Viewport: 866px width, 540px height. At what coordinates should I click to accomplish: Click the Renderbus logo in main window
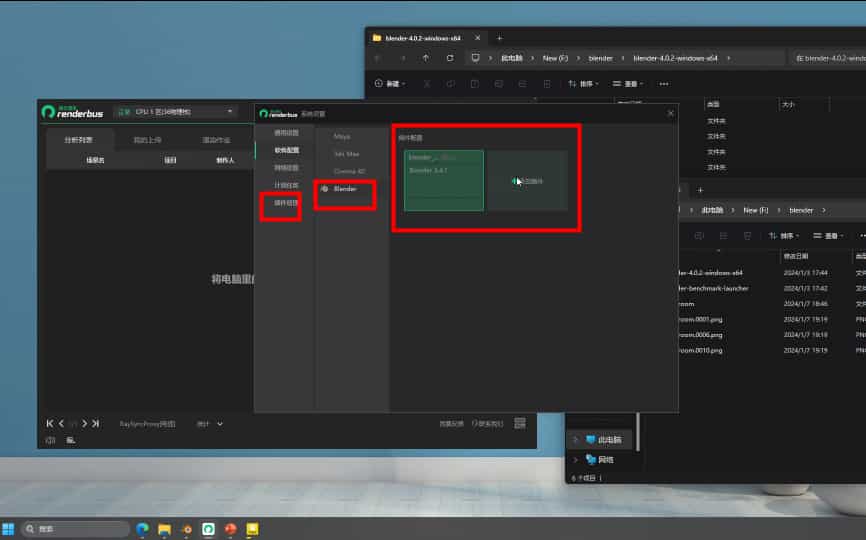pyautogui.click(x=72, y=112)
